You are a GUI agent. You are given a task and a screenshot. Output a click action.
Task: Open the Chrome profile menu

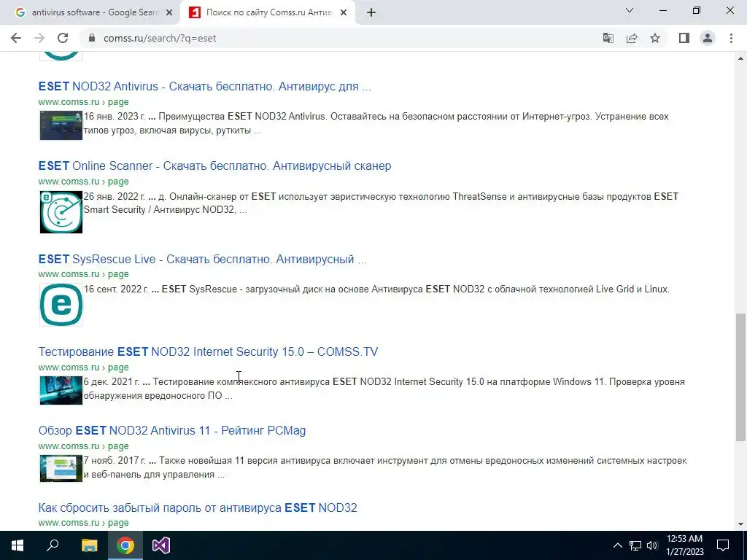pos(708,38)
